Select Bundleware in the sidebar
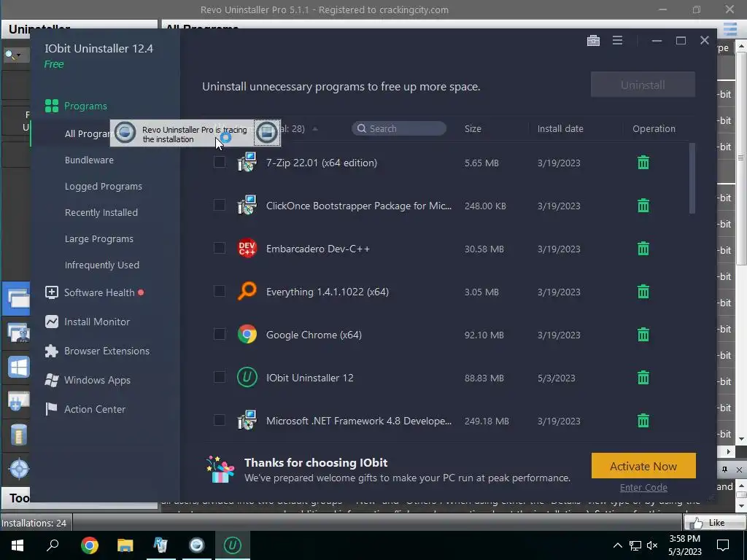This screenshot has width=747, height=560. coord(89,160)
